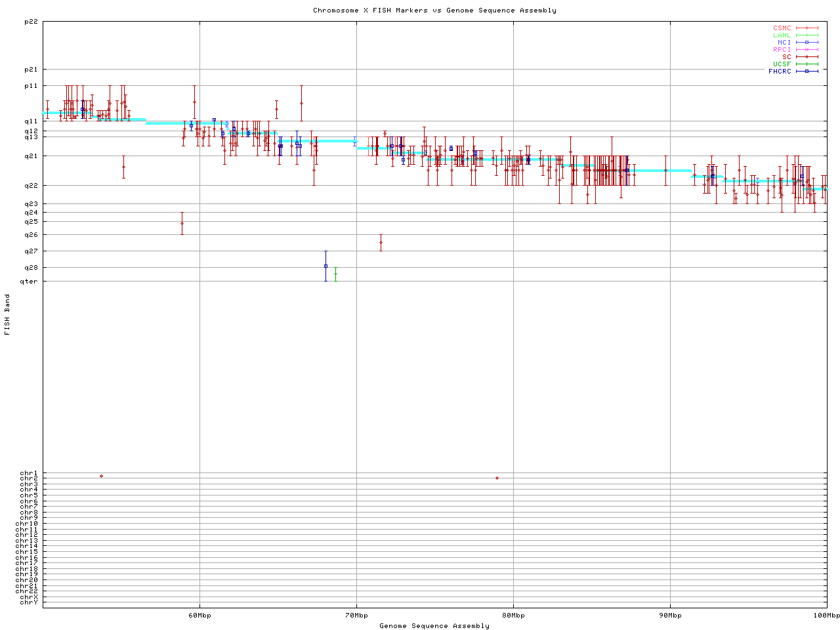
Task: Click the p22 band label on y-axis
Action: [x=31, y=22]
